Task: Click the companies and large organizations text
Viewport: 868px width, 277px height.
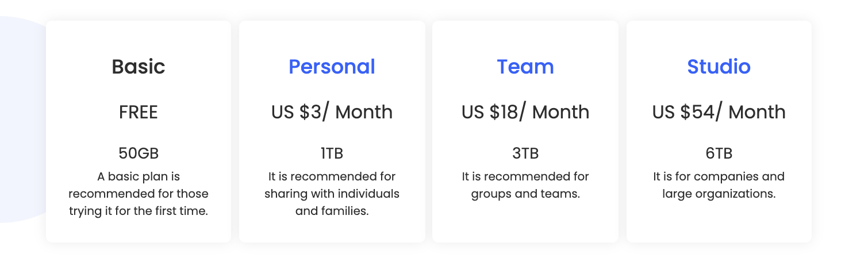Action: coord(719,185)
